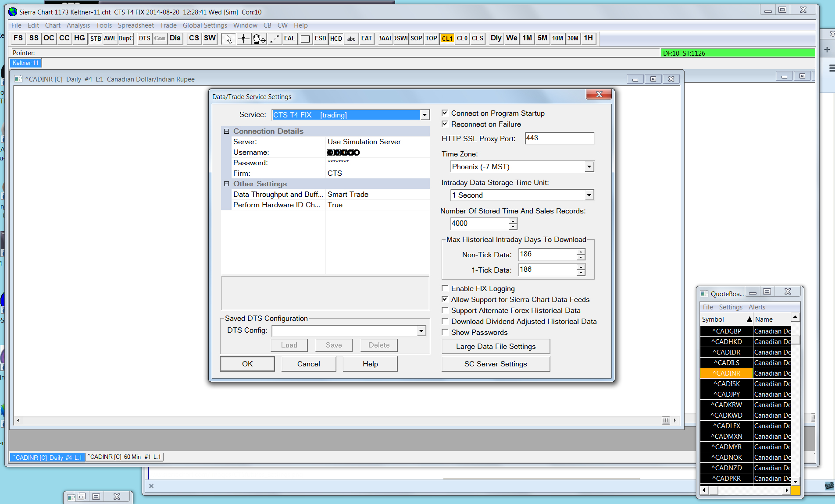Select the hand tool in toolbar
This screenshot has height=504, width=835.
pyautogui.click(x=259, y=39)
